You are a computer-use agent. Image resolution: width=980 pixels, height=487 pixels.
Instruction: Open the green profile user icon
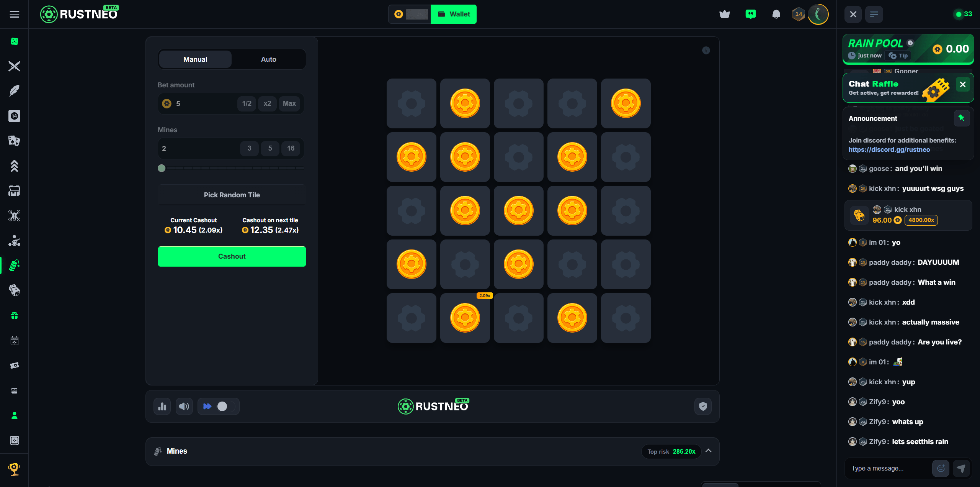[15, 416]
